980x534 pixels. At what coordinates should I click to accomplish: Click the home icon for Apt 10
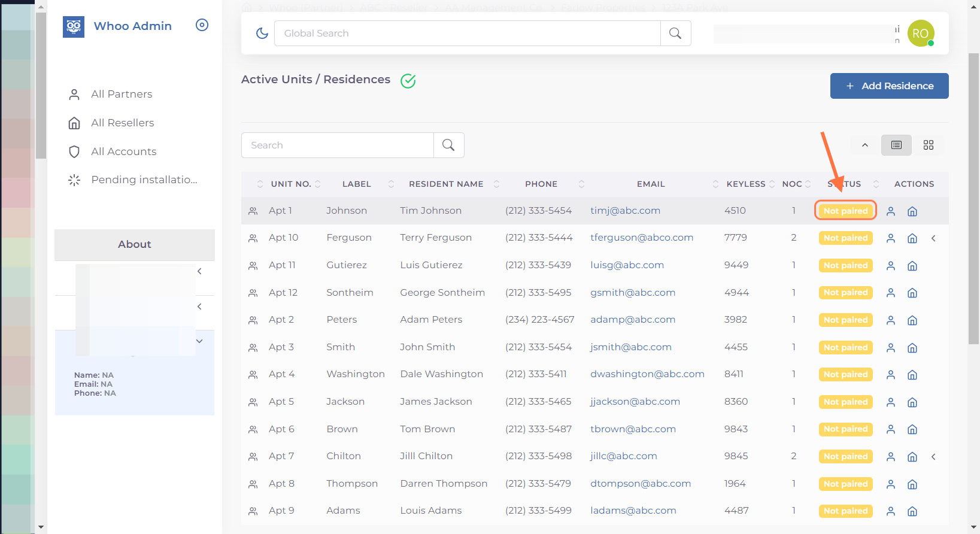pyautogui.click(x=912, y=238)
